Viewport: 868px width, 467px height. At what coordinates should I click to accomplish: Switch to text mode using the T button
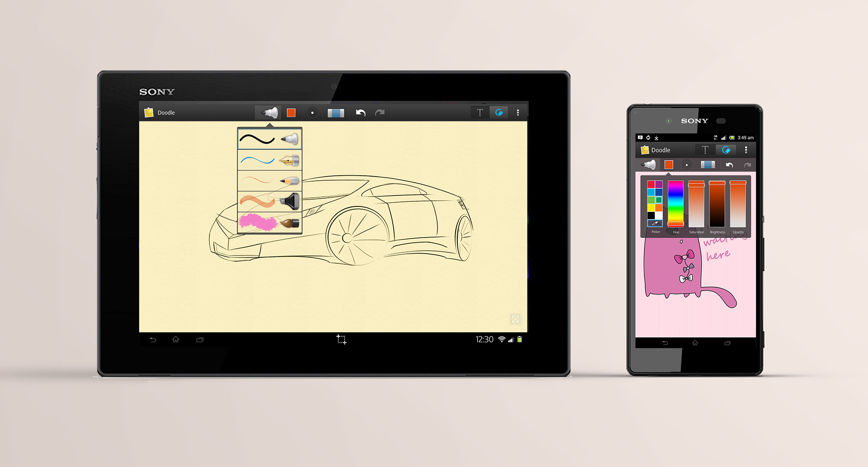pos(479,112)
